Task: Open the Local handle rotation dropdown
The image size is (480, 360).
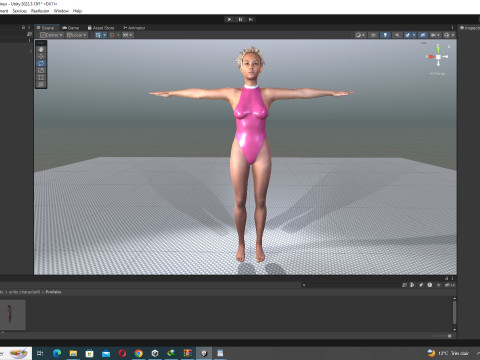Action: (x=77, y=35)
